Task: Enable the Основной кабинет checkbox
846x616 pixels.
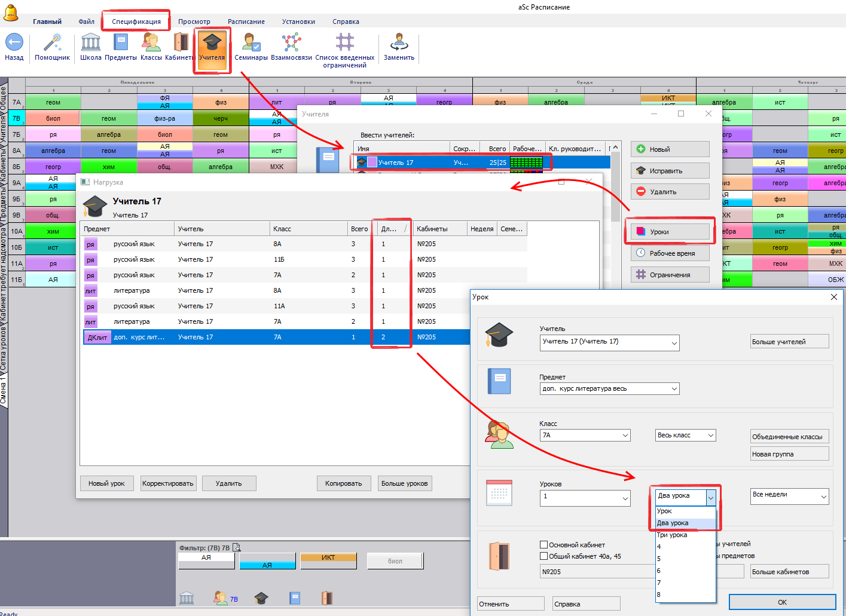Action: coord(544,545)
